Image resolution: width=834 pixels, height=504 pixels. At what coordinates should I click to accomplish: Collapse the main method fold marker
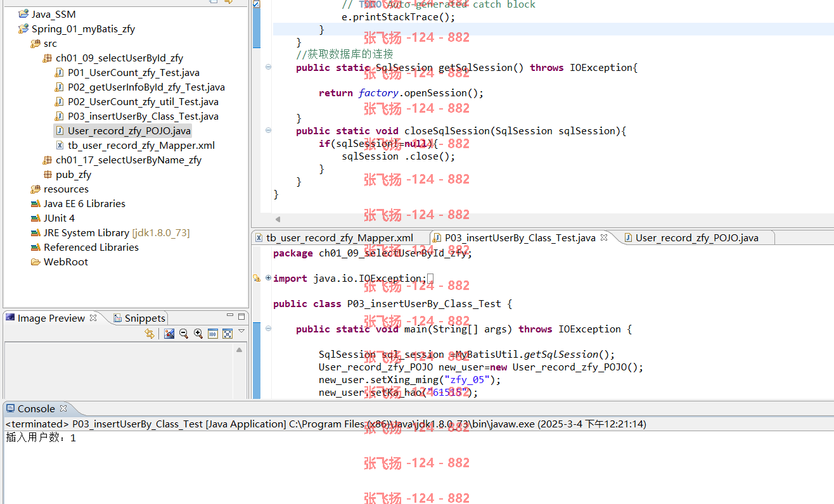pyautogui.click(x=268, y=329)
